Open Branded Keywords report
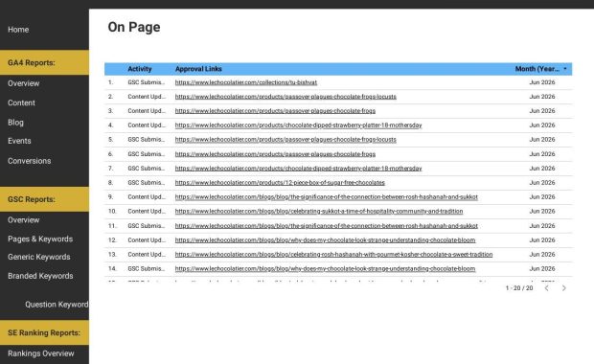 (x=40, y=276)
